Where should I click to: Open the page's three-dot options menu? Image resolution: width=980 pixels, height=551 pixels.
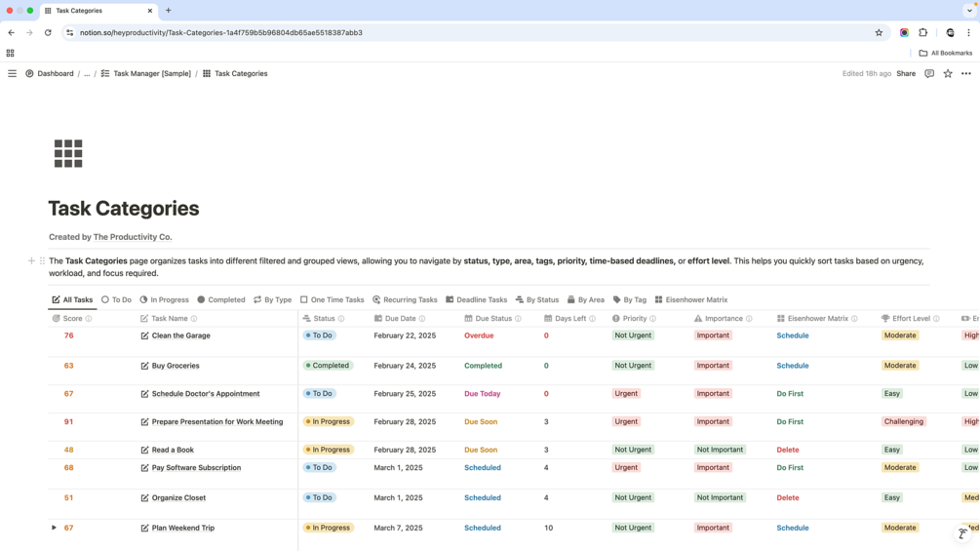(x=966, y=74)
